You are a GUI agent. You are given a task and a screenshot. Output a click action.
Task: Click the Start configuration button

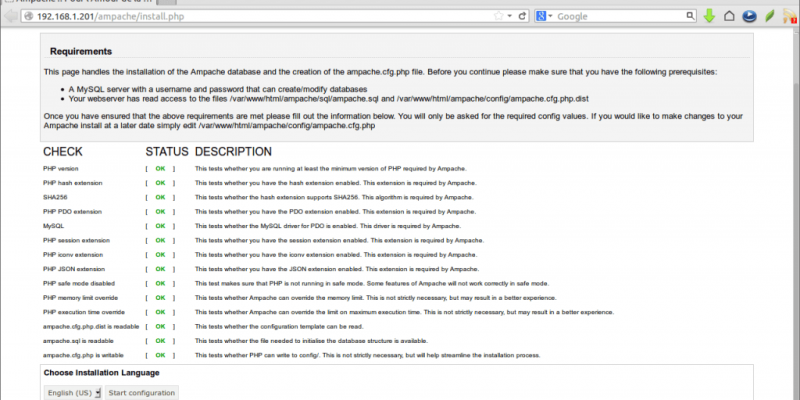click(142, 393)
